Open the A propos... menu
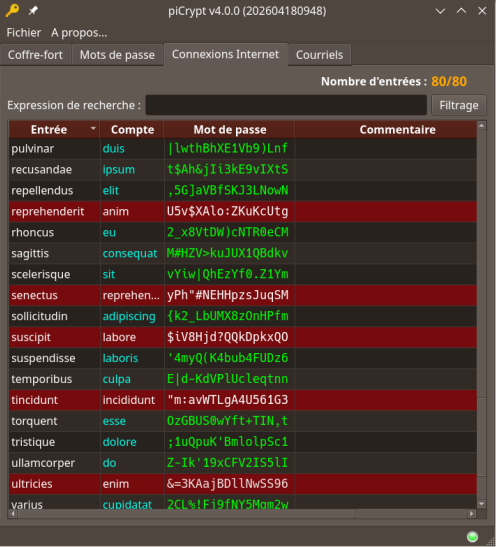Viewport: 496px width, 547px height. tap(79, 33)
